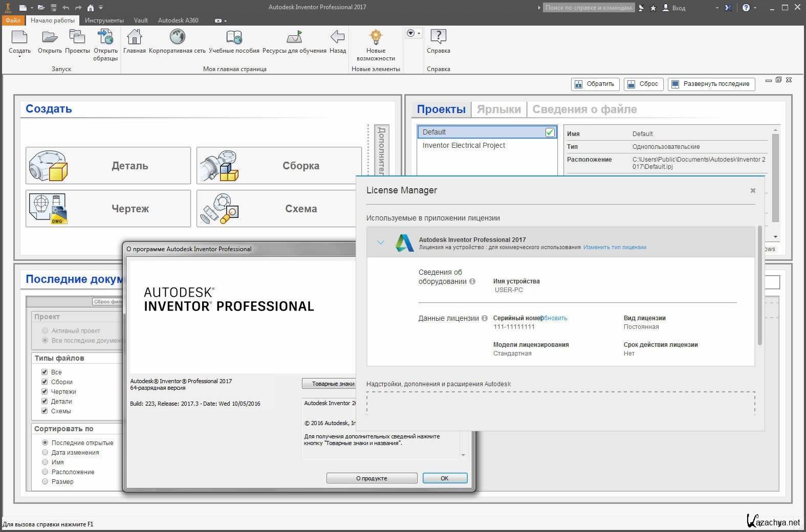
Task: Click OK in the О программе dialog
Action: [x=445, y=478]
